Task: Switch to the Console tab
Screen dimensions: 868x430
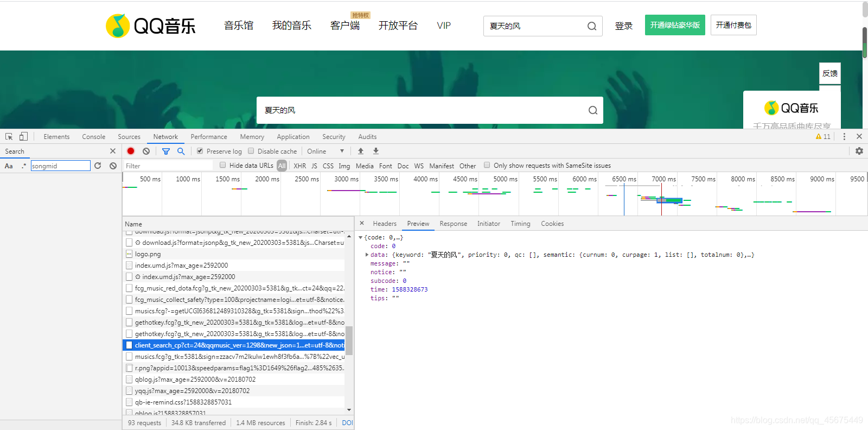Action: click(x=93, y=137)
